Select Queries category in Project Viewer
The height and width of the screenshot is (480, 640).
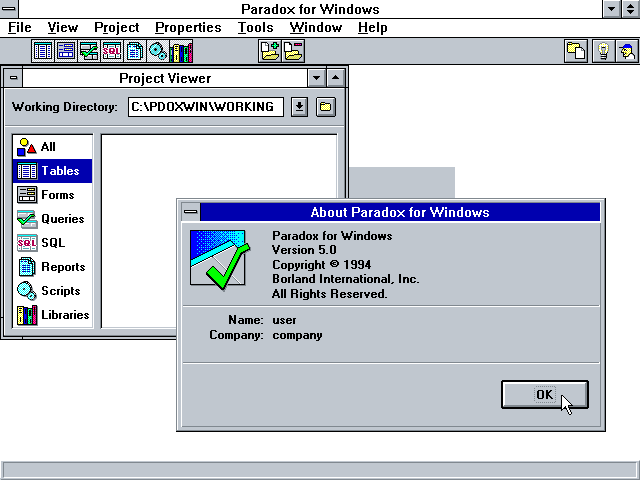click(53, 219)
